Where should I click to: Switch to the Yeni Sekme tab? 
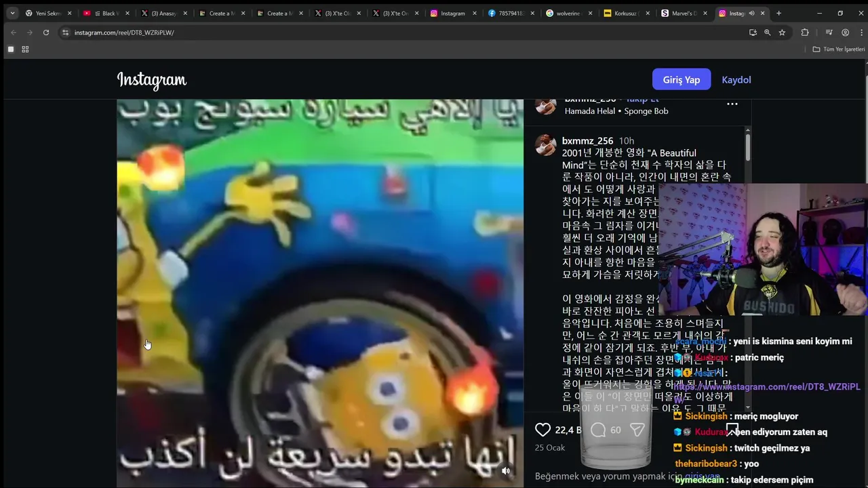click(x=47, y=13)
